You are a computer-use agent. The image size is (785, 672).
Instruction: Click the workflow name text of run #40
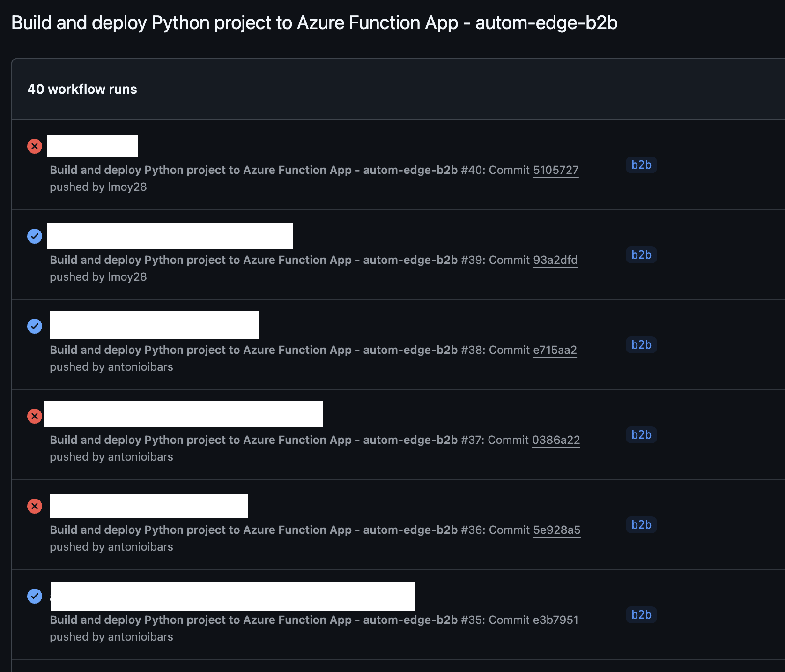253,170
